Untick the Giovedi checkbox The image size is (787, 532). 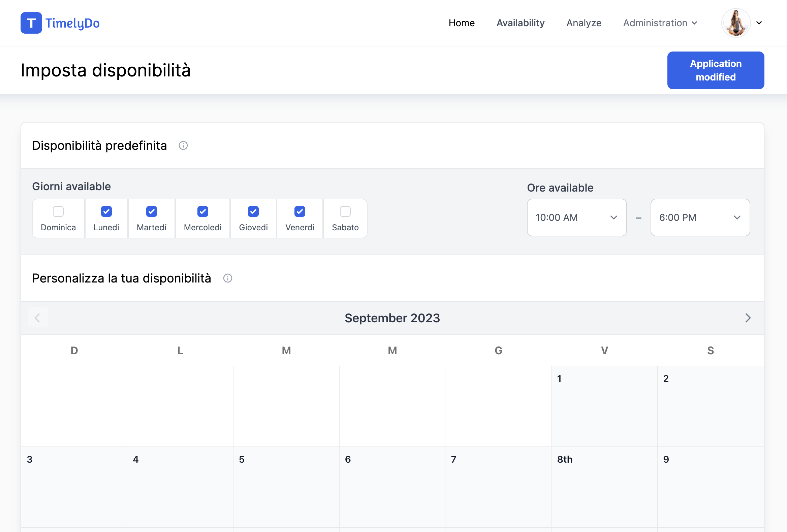pos(253,211)
